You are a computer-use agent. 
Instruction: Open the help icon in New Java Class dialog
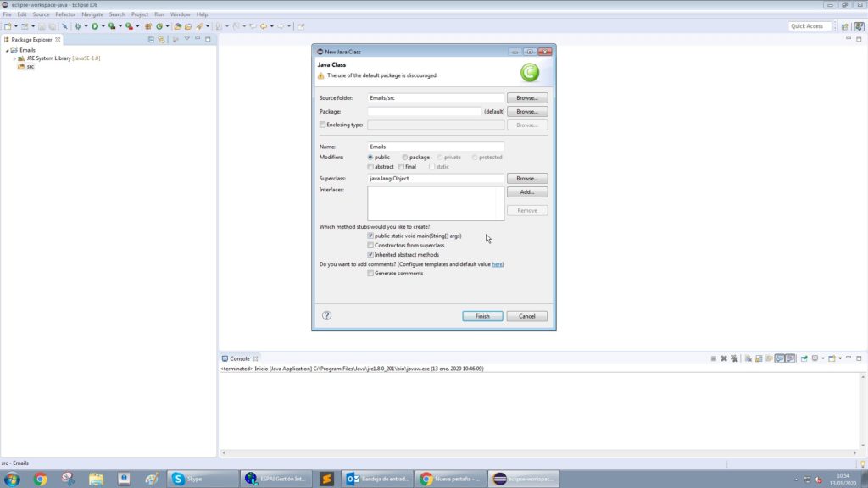click(x=326, y=315)
